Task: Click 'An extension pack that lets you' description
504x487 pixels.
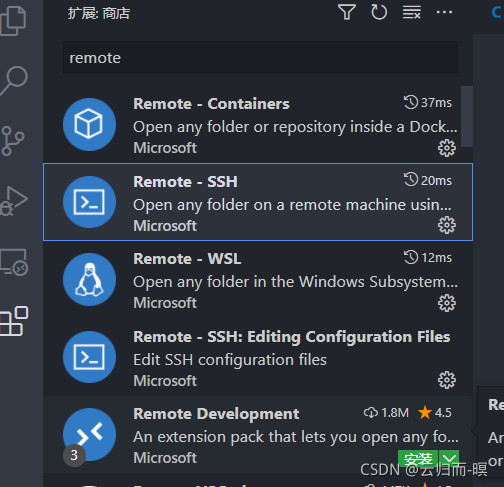Action: tap(296, 437)
